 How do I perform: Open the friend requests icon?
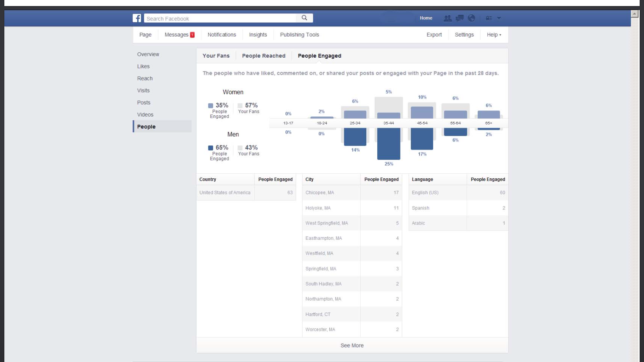pyautogui.click(x=447, y=18)
